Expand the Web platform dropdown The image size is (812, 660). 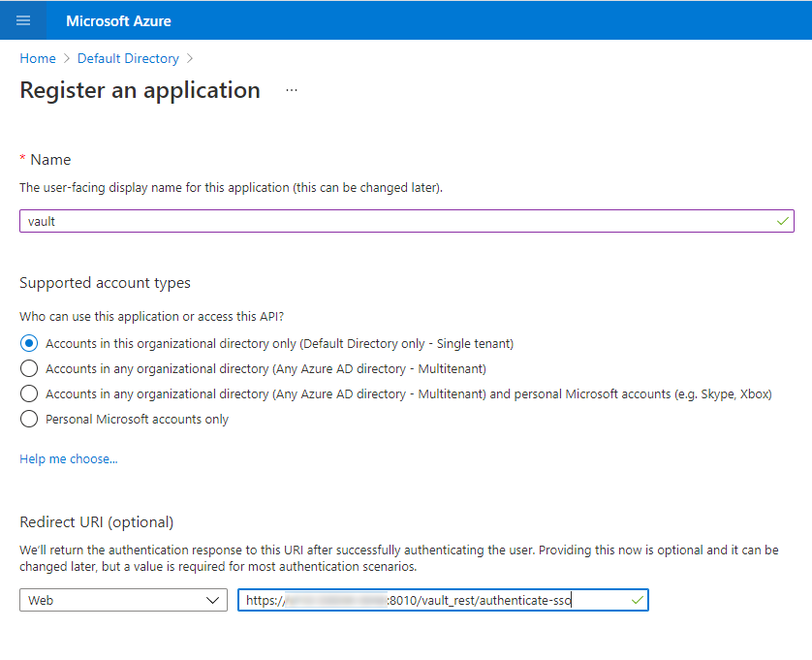click(123, 600)
